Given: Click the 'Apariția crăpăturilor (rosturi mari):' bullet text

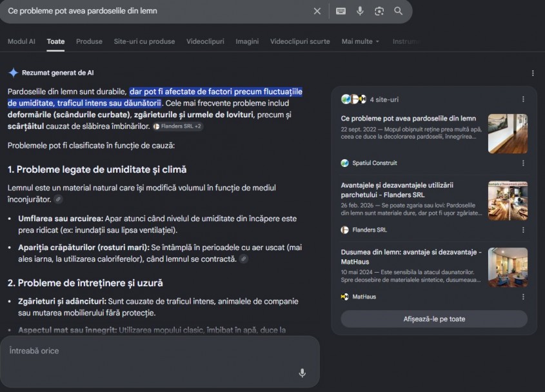Looking at the screenshot, I should click(x=84, y=248).
